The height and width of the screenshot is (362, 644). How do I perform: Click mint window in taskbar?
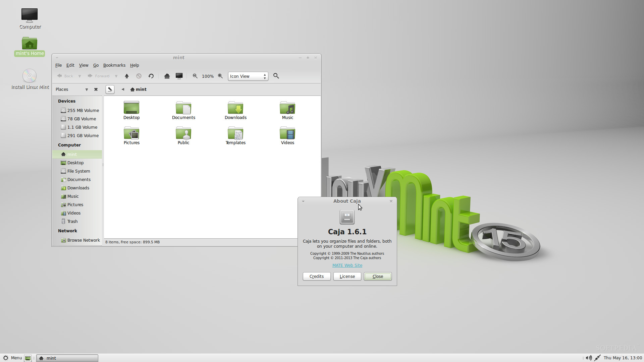coord(67,358)
